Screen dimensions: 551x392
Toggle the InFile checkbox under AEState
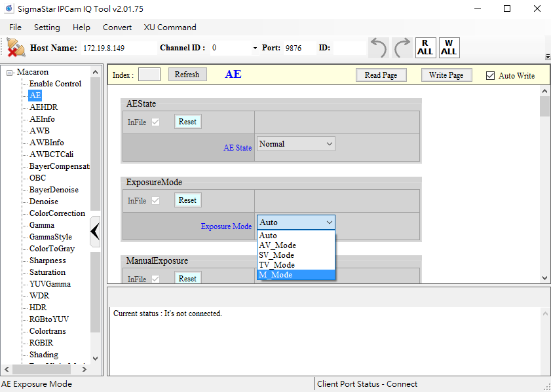click(x=155, y=122)
